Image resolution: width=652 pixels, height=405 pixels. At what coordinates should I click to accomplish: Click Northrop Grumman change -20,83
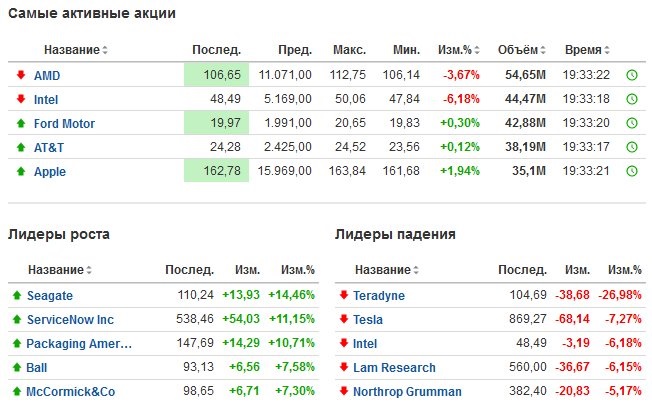click(572, 391)
